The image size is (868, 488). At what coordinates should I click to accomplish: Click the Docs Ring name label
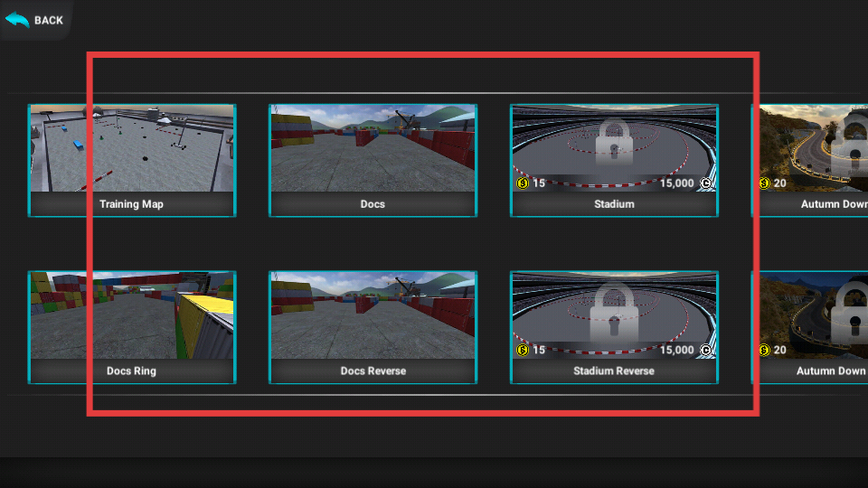click(x=131, y=371)
